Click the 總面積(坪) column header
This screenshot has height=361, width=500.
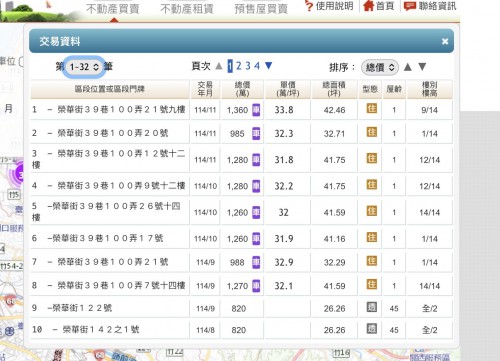[334, 89]
